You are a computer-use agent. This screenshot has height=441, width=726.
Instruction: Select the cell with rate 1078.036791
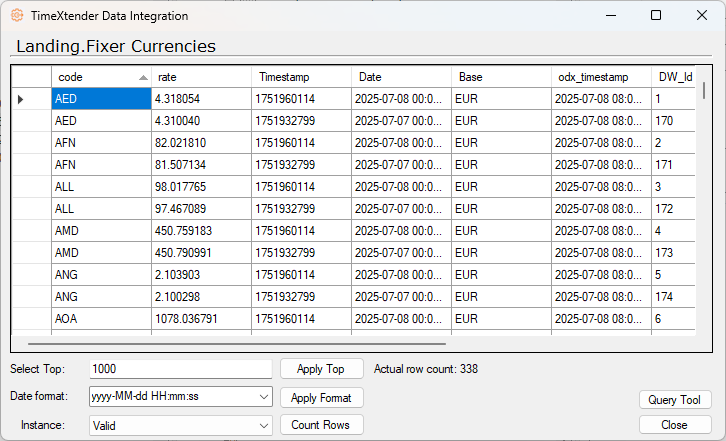(201, 319)
